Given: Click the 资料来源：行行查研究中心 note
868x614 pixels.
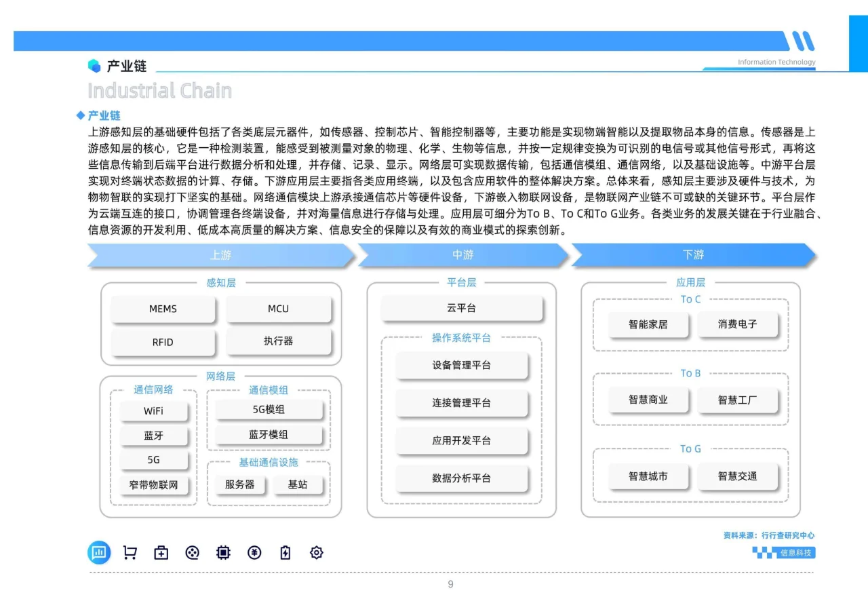Looking at the screenshot, I should (769, 535).
